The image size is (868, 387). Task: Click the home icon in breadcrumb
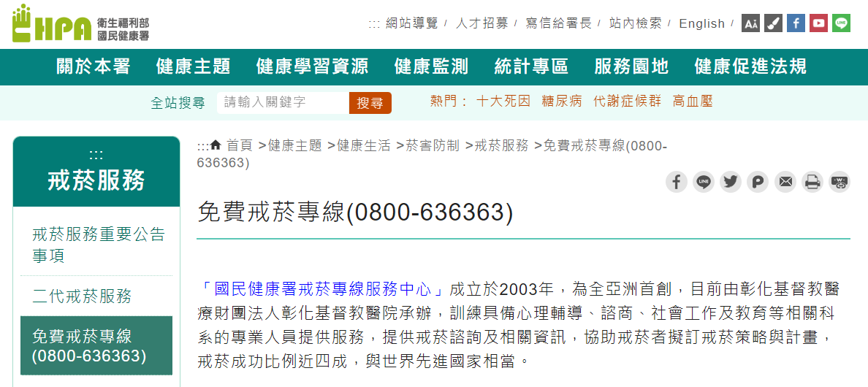coord(216,145)
